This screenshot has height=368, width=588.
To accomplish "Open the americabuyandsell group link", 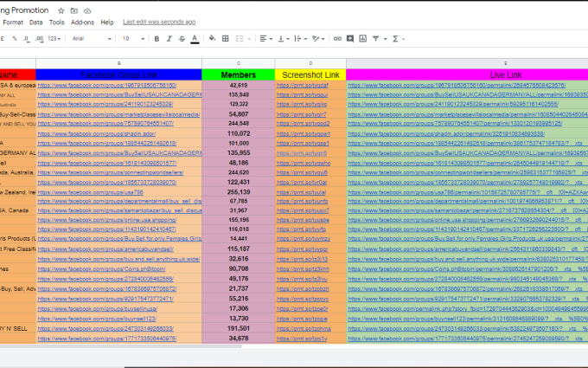I will (105, 249).
